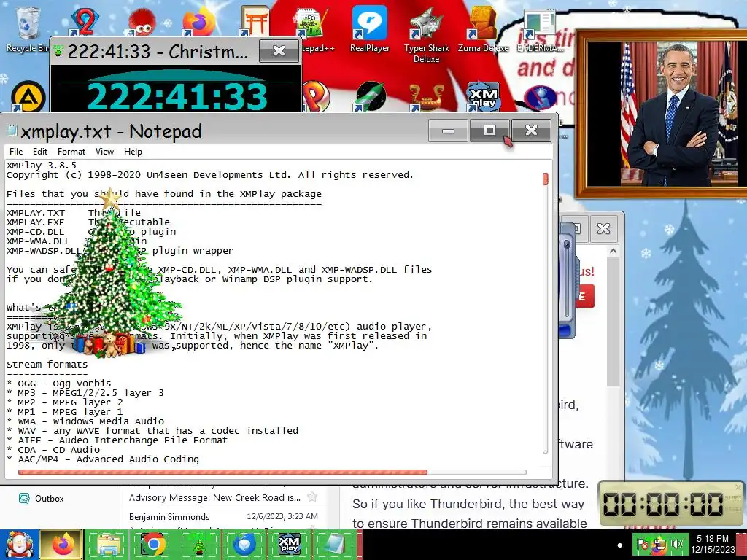Open the Recycle Bin desktop icon
This screenshot has height=560, width=747.
(28, 28)
